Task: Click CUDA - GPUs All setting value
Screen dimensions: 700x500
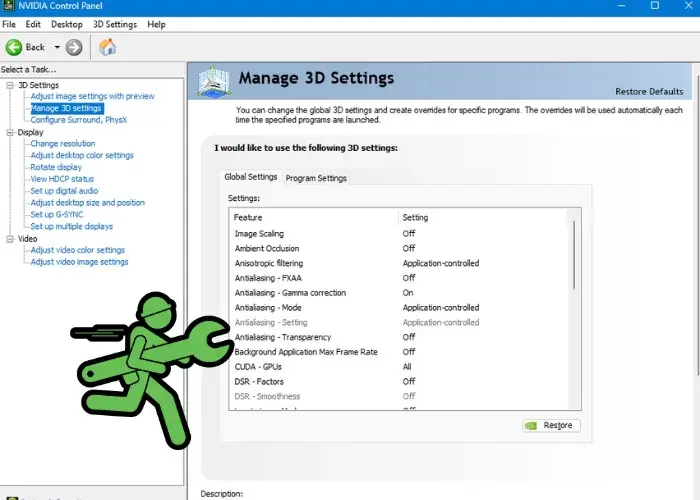Action: [407, 367]
